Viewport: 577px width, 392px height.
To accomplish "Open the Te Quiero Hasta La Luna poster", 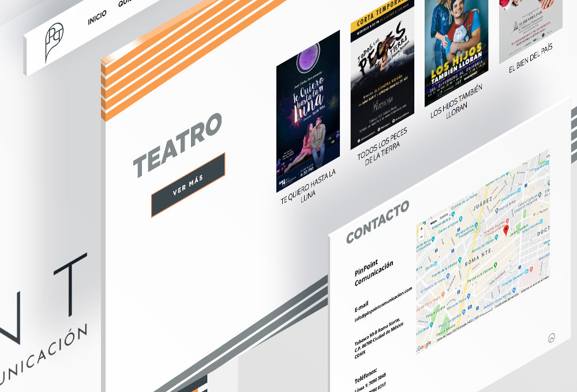I will (308, 111).
